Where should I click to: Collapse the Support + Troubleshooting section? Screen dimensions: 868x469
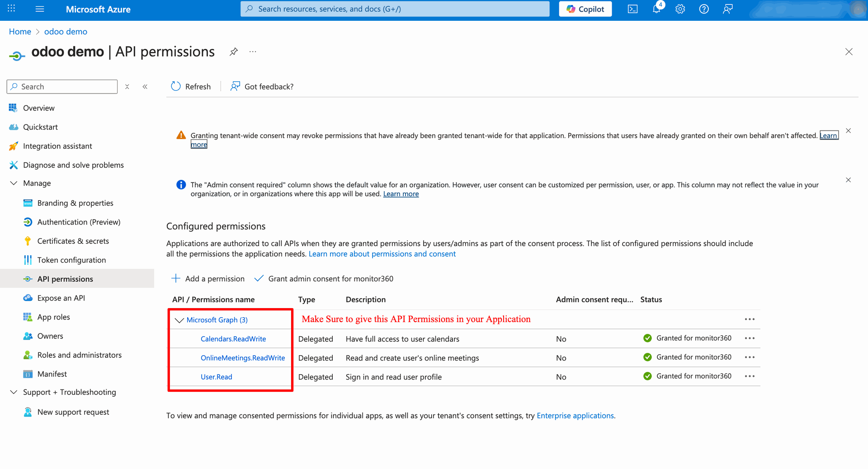pyautogui.click(x=14, y=392)
